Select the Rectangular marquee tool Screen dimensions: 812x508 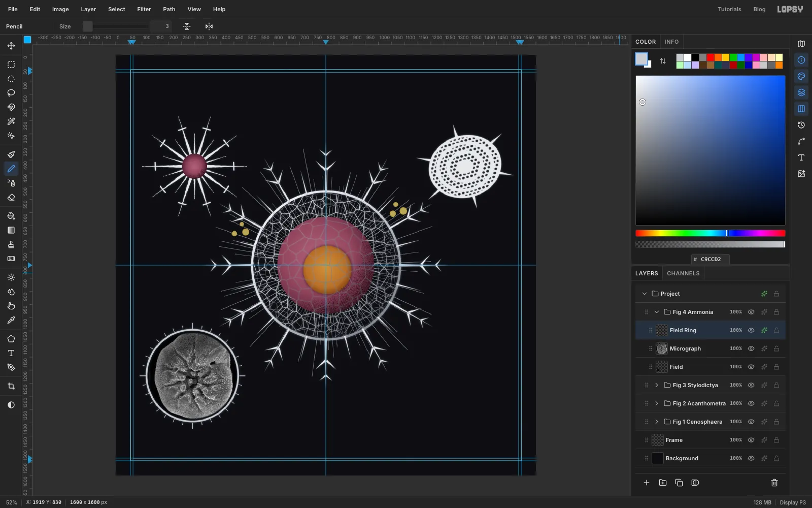click(11, 65)
